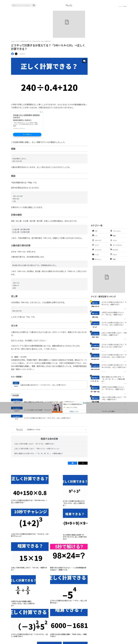The height and width of the screenshot is (644, 138).
Task: Click ページトップへ戻る button
Action: pyautogui.click(x=109, y=411)
